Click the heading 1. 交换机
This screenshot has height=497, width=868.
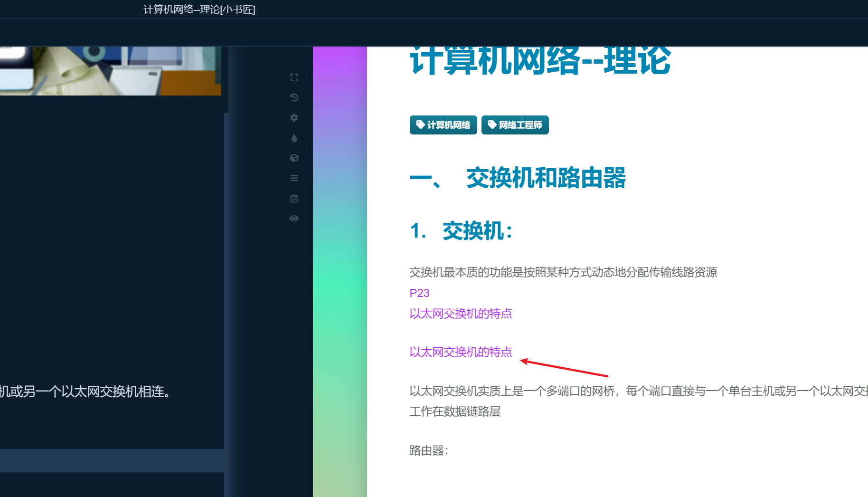(x=460, y=231)
